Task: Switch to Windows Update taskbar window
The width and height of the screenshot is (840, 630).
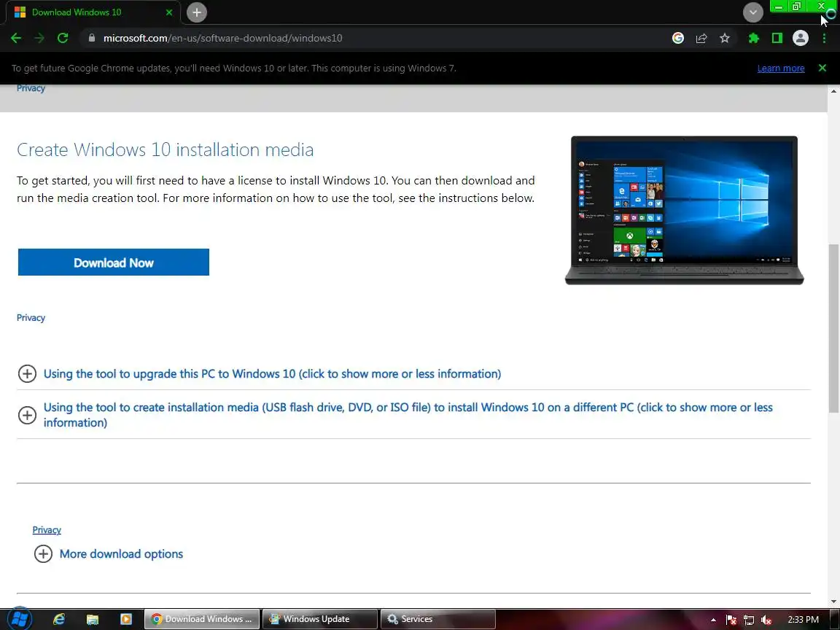Action: 320,619
